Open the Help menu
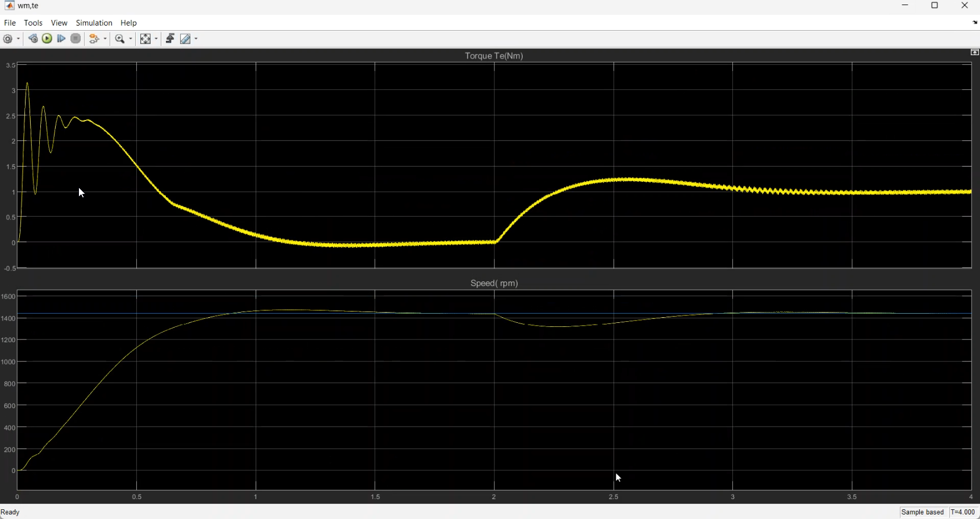The width and height of the screenshot is (980, 519). (x=129, y=23)
